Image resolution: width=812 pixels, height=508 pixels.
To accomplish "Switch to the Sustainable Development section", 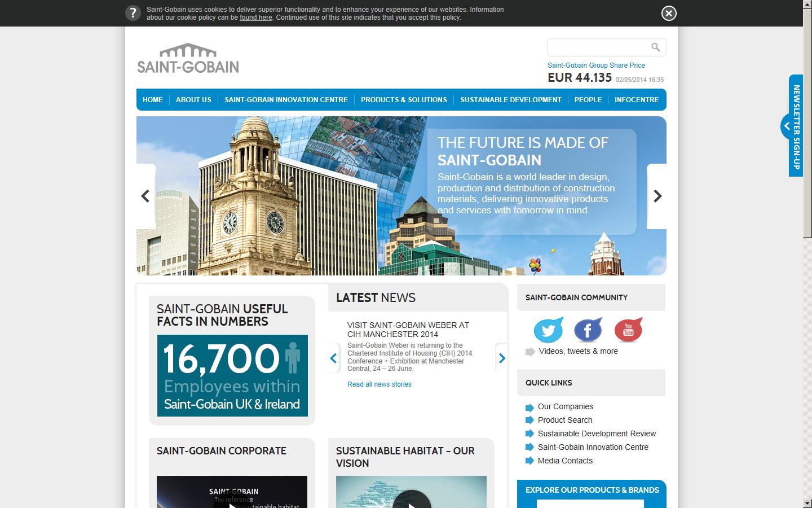I will [510, 99].
